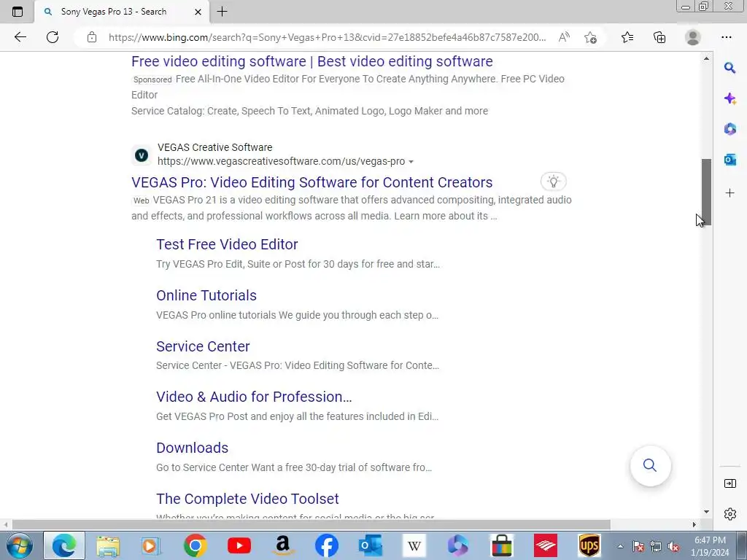
Task: Open Service Center link
Action: click(203, 346)
